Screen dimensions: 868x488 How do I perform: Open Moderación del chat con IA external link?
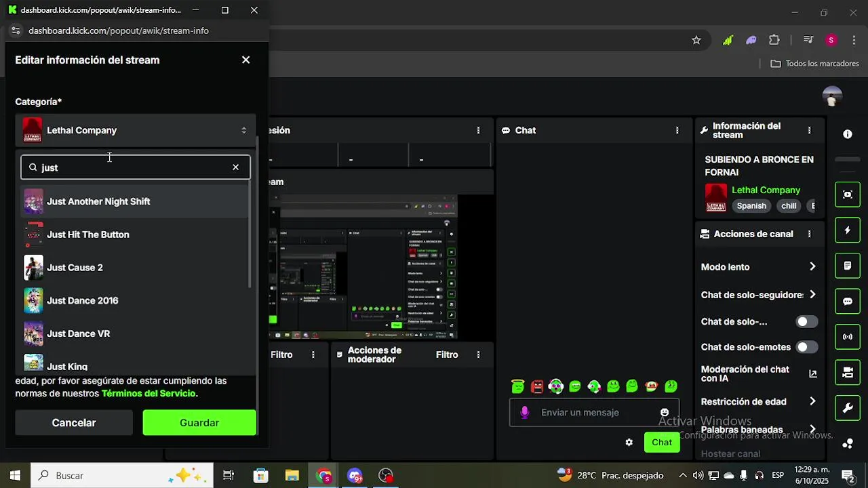(x=813, y=373)
